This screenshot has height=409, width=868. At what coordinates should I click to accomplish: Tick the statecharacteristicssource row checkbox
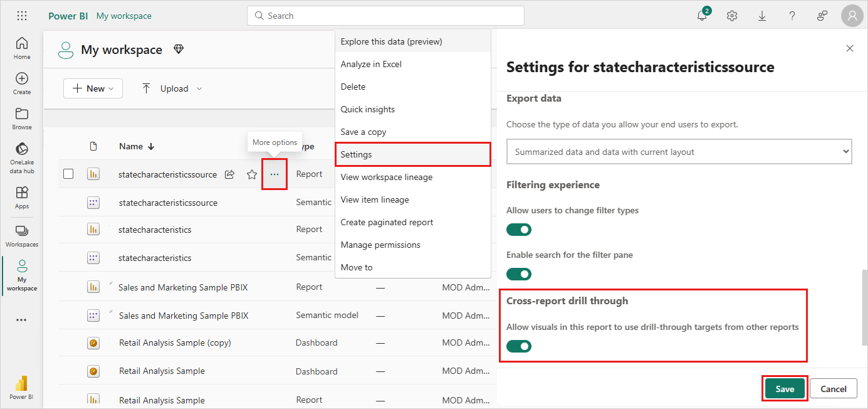(x=68, y=174)
